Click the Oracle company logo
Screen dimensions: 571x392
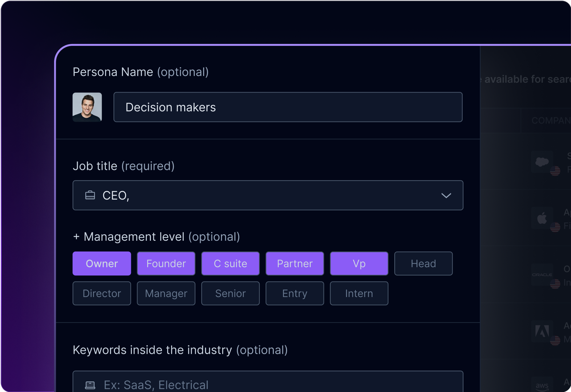point(542,275)
